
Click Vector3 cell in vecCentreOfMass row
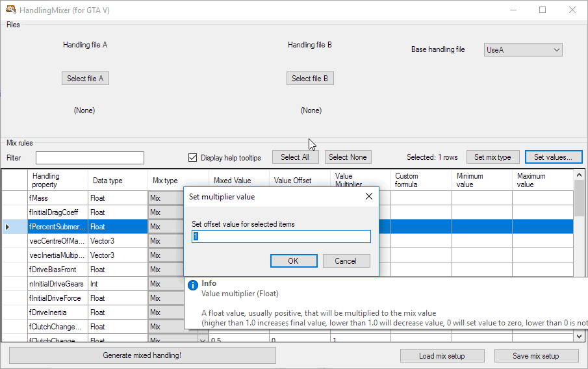tap(118, 241)
